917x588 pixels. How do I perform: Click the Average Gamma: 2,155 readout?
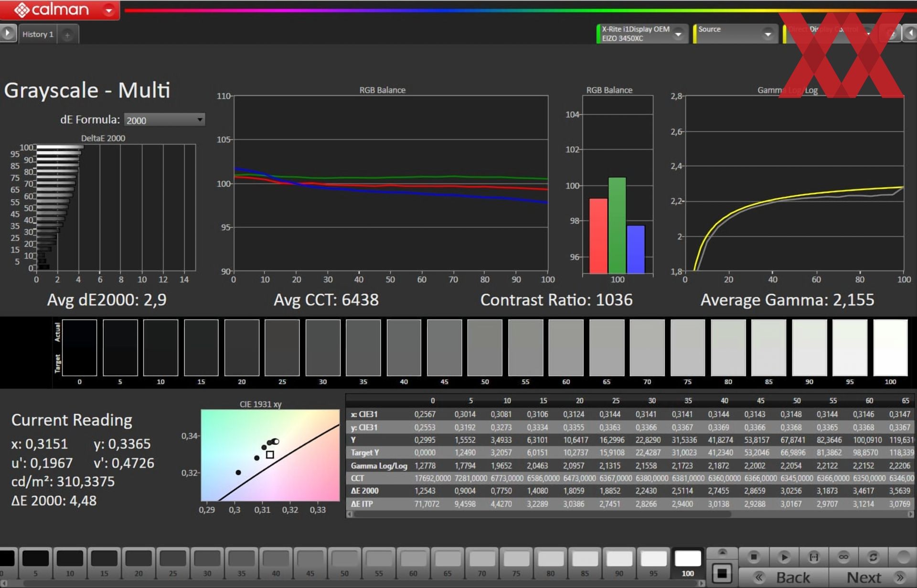coord(787,300)
